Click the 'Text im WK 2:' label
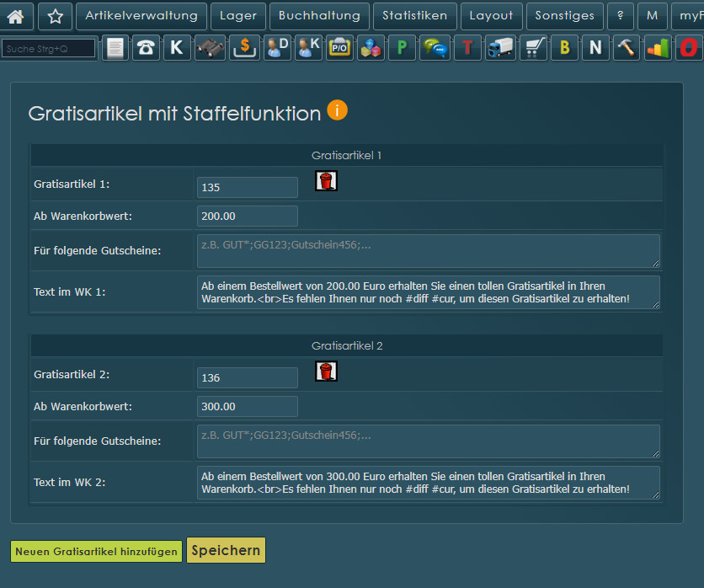The width and height of the screenshot is (704, 588). pyautogui.click(x=70, y=483)
